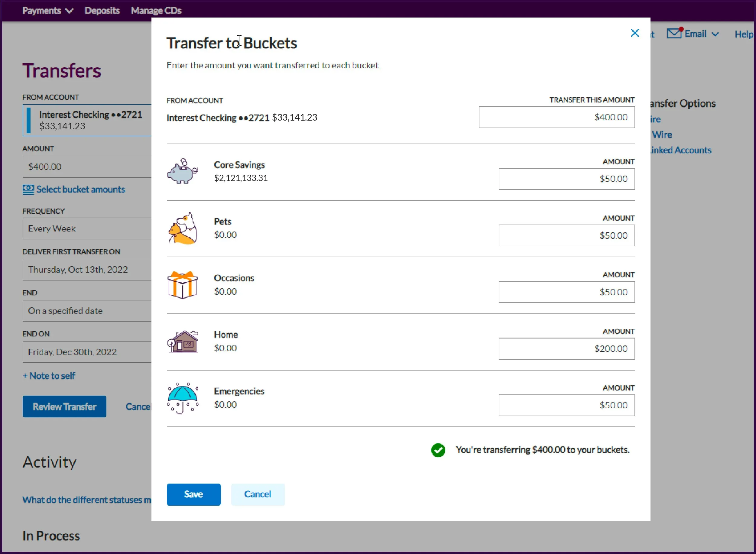The height and width of the screenshot is (554, 756).
Task: Click the Core Savings piggy bank icon
Action: (x=183, y=171)
